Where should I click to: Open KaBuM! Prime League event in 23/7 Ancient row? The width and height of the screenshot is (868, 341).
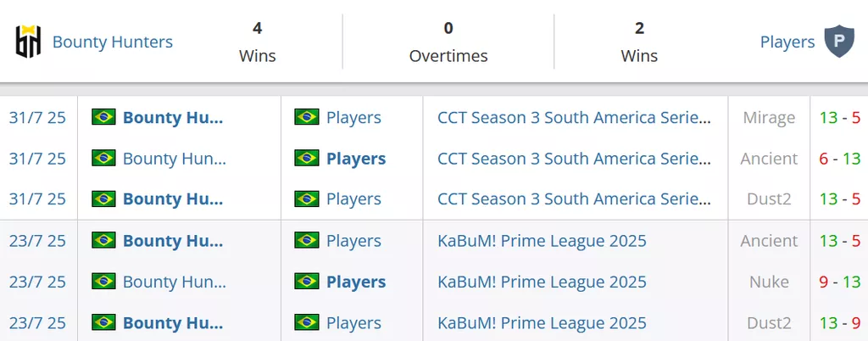coord(542,241)
